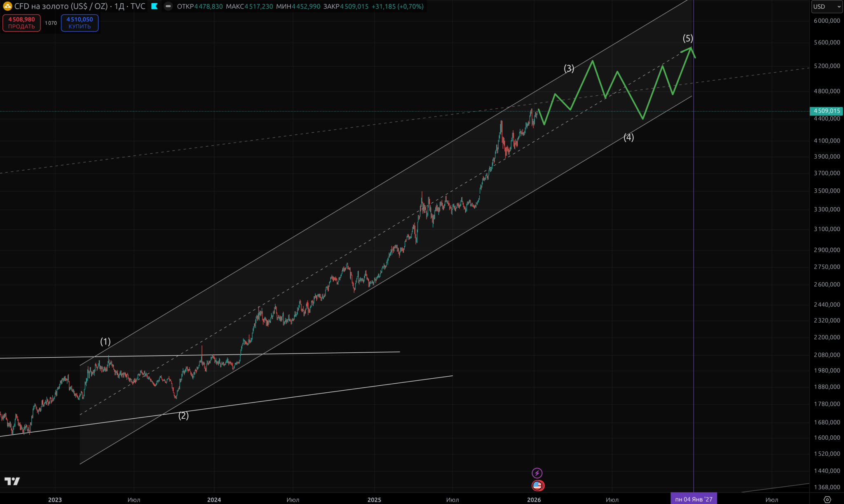Select the wave label (5) on chart
844x504 pixels.
point(688,38)
